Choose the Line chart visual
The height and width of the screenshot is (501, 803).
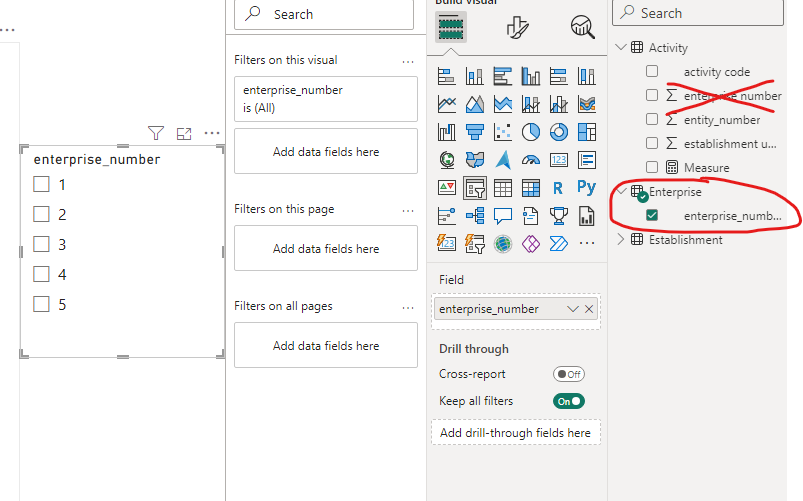tap(447, 105)
